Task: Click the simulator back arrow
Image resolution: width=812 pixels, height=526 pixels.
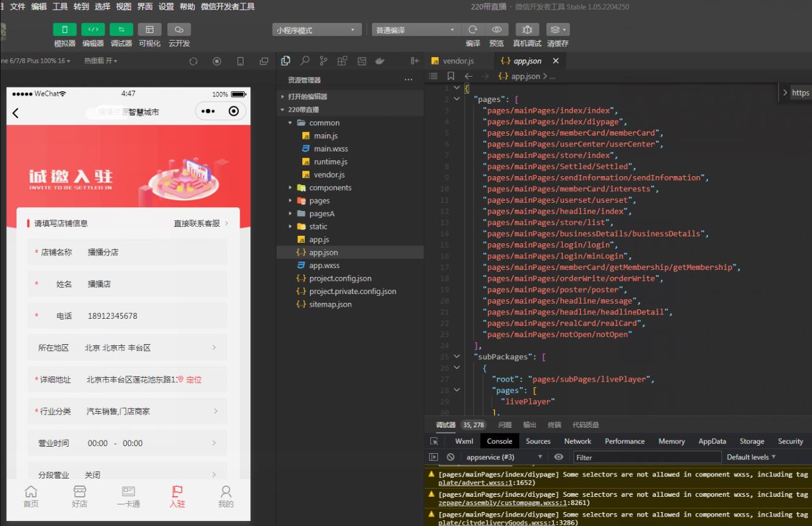Action: point(16,113)
